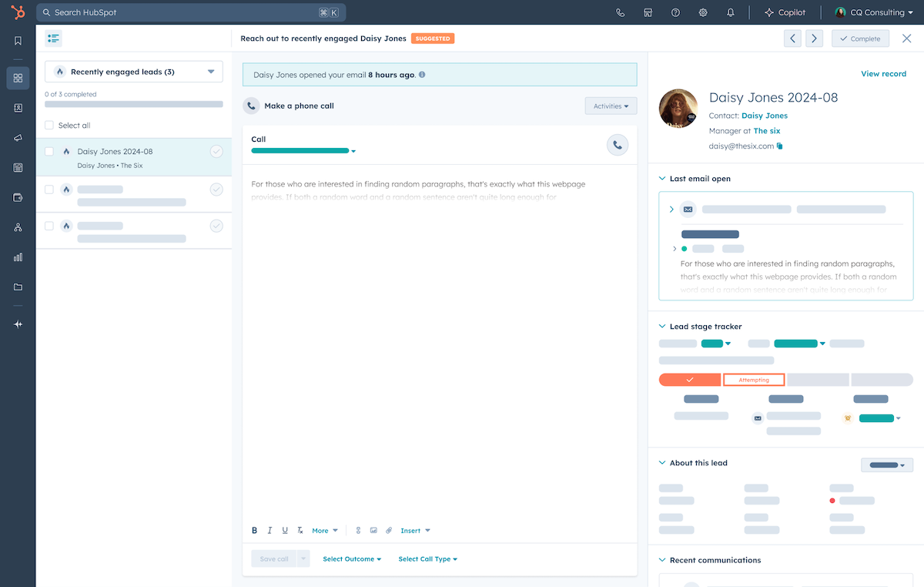Toggle the task list panel icon
Image resolution: width=924 pixels, height=587 pixels.
point(53,39)
